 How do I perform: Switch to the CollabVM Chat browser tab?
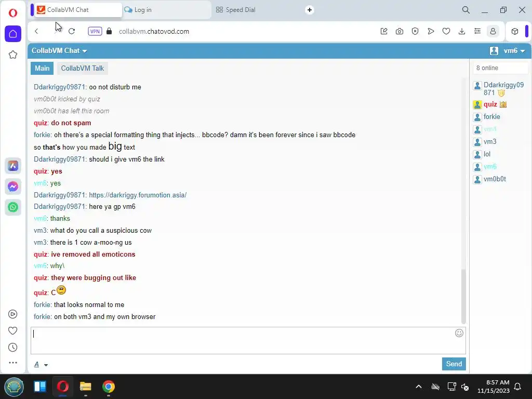(x=78, y=10)
